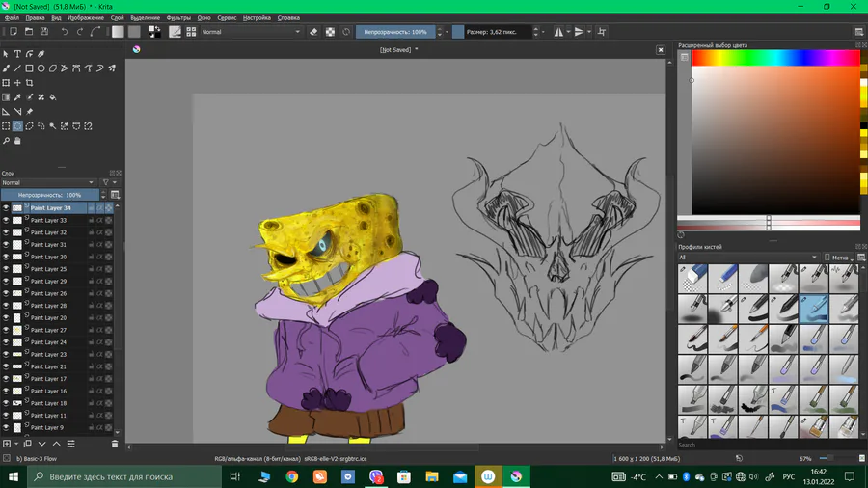The image size is (868, 488).
Task: Click the Метка button in brush presets
Action: click(x=839, y=258)
